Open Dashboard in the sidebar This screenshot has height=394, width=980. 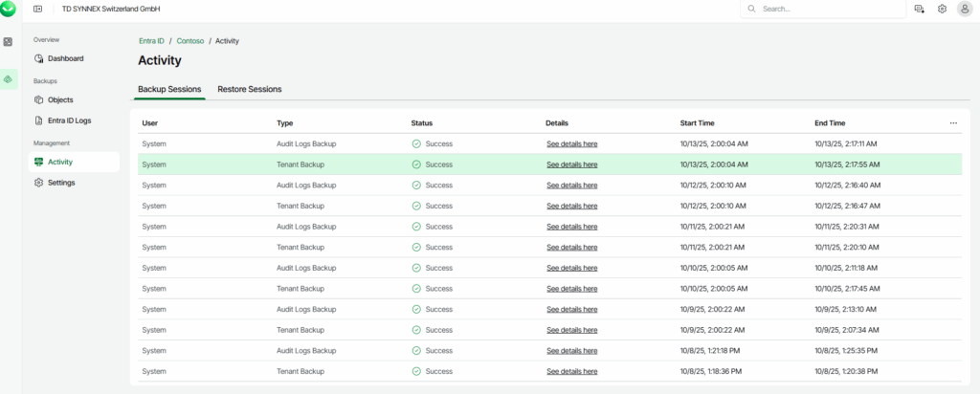(x=65, y=58)
